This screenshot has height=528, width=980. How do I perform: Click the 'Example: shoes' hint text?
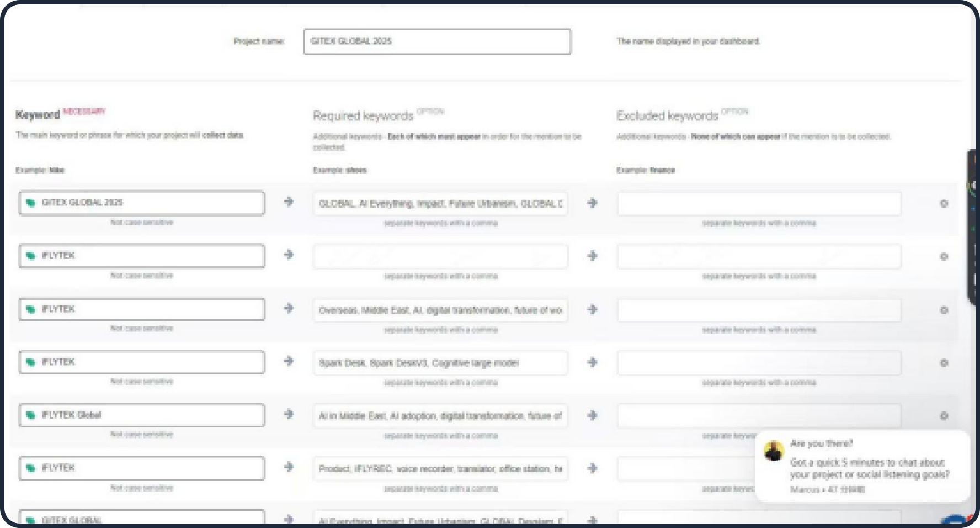[x=340, y=170]
